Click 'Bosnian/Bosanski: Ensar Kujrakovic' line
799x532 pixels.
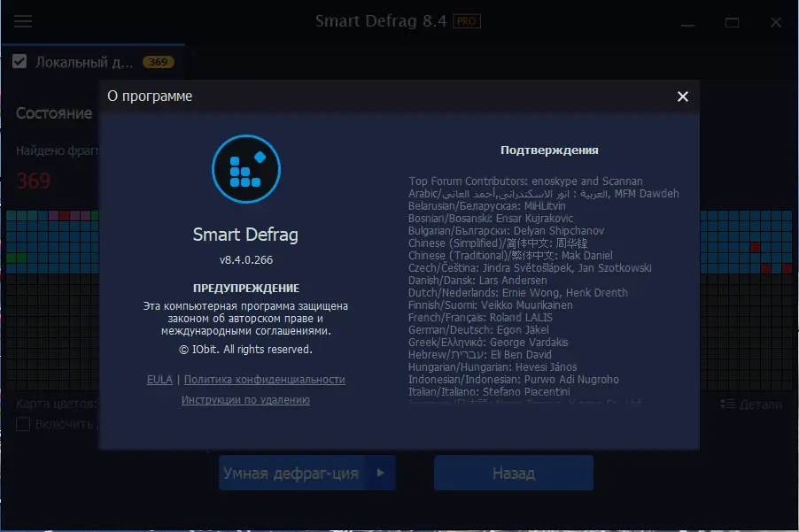[x=490, y=219]
